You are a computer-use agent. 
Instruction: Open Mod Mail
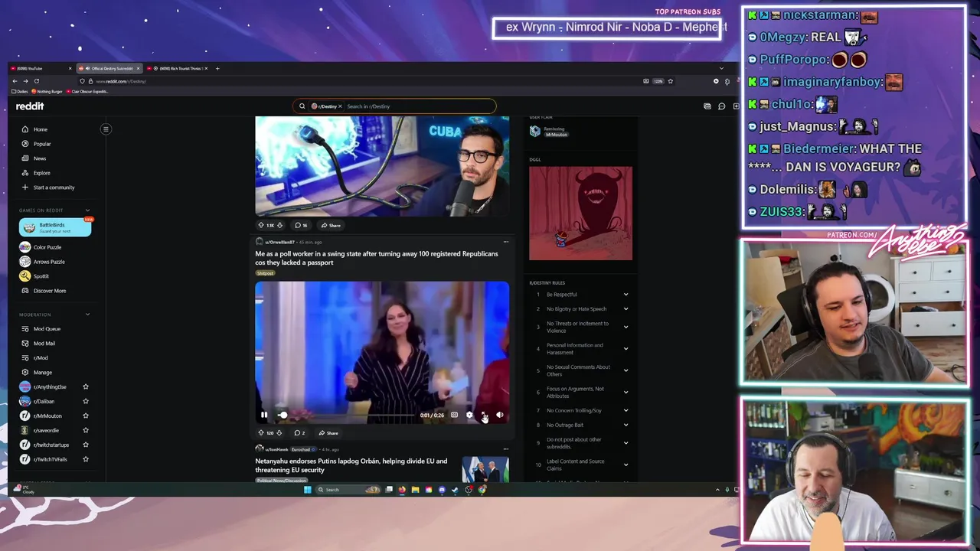pos(38,344)
